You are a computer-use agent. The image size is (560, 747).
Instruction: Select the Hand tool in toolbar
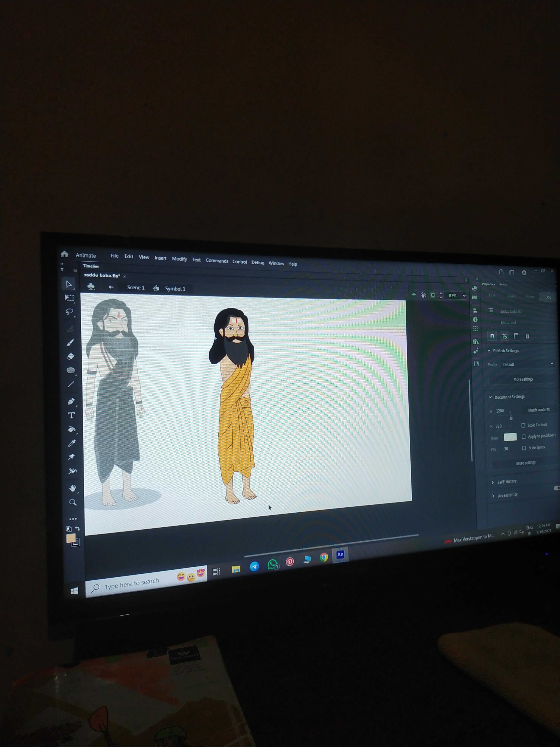pos(73,488)
